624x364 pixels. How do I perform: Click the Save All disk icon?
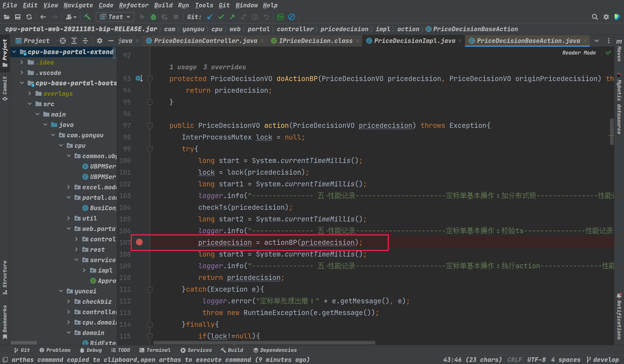(x=18, y=17)
